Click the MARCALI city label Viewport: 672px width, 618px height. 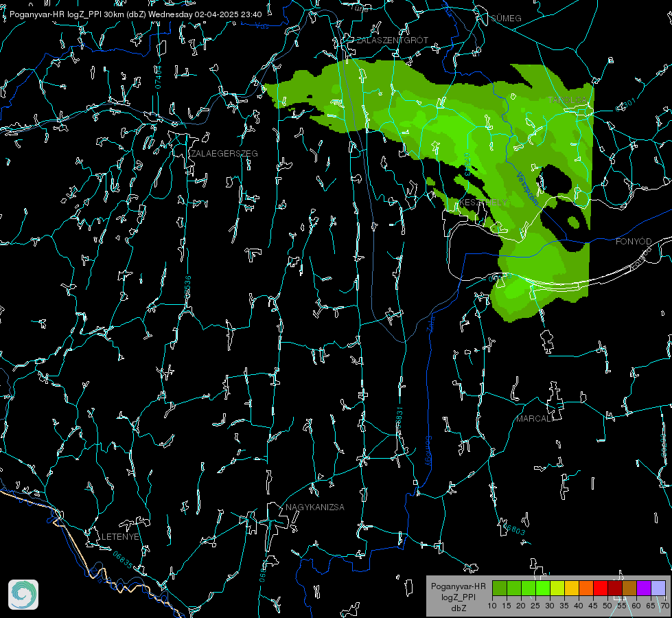click(535, 419)
